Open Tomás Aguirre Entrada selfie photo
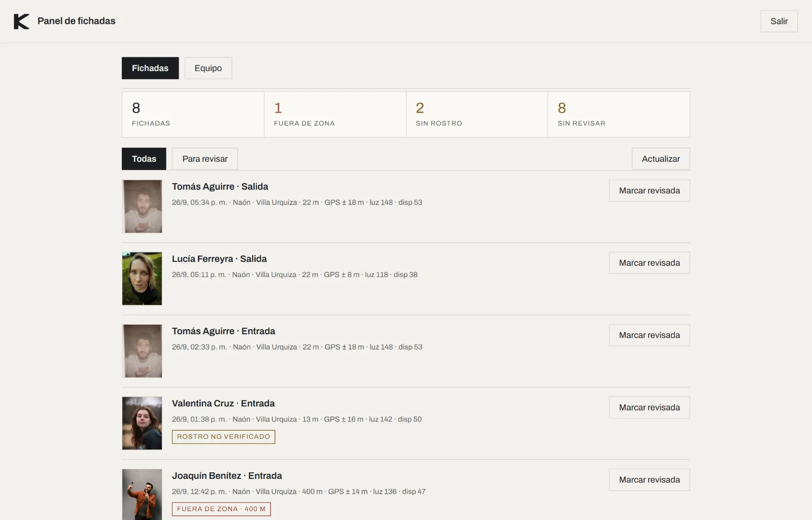This screenshot has height=520, width=812. [142, 351]
